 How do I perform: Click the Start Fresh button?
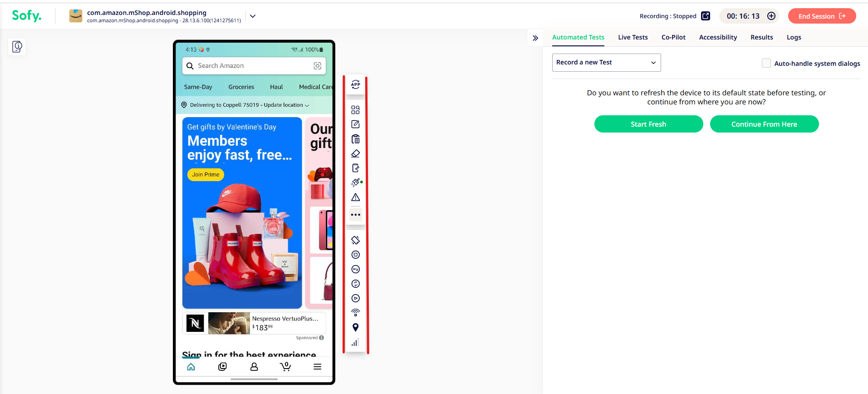coord(648,124)
